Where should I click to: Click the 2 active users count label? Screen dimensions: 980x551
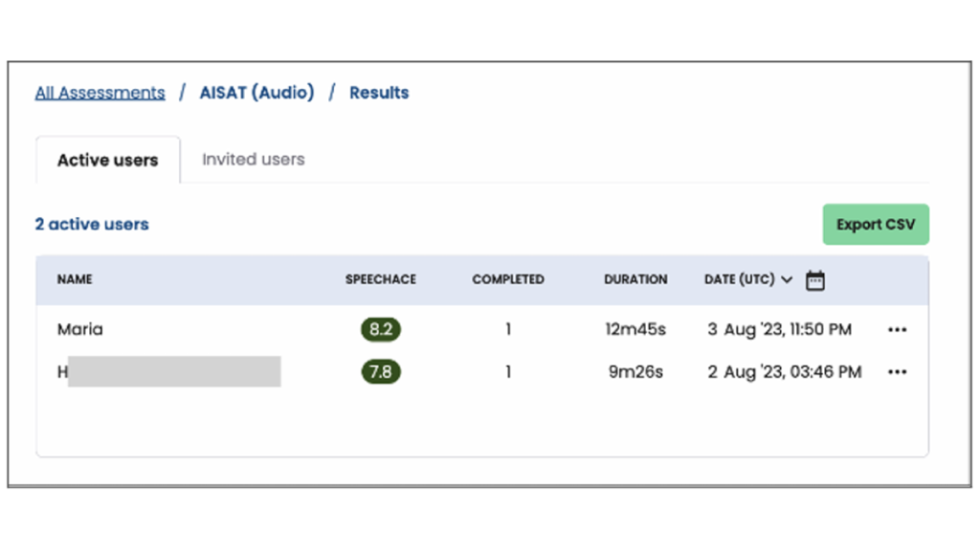(x=92, y=225)
